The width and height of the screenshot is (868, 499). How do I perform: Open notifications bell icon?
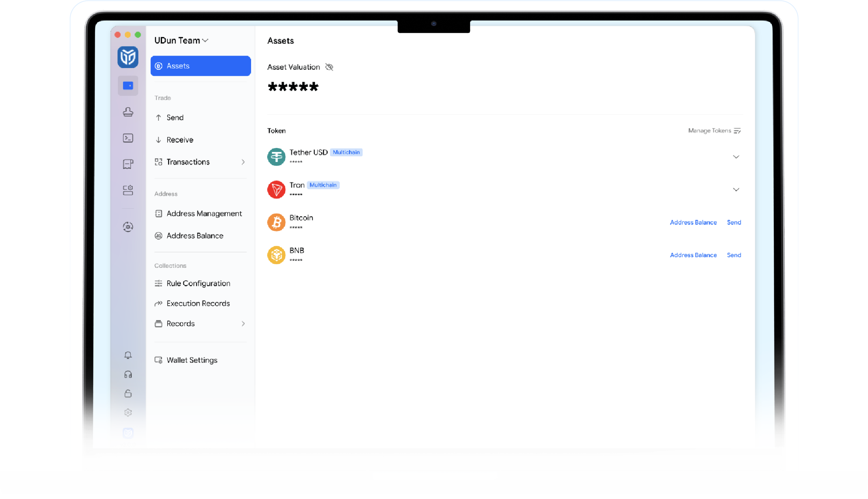pos(128,355)
